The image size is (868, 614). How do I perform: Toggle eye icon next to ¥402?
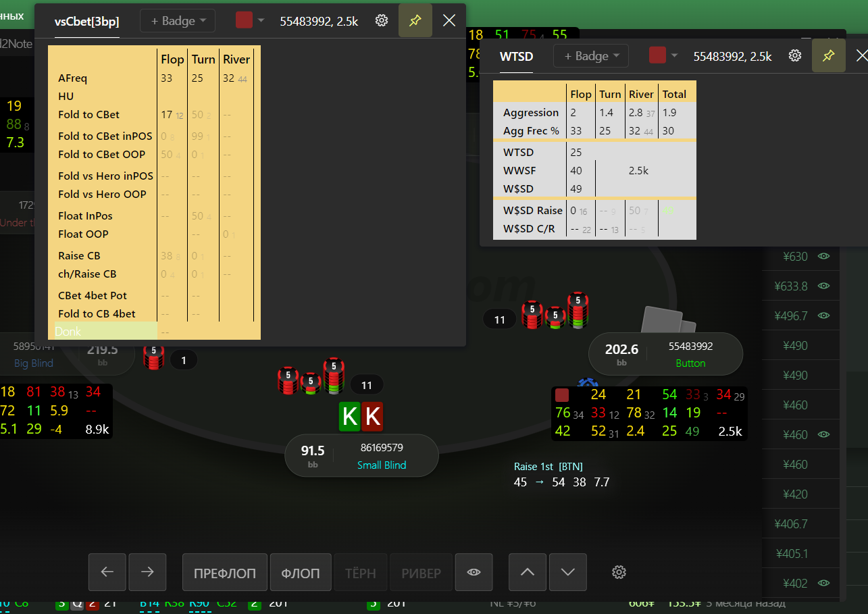tap(823, 583)
